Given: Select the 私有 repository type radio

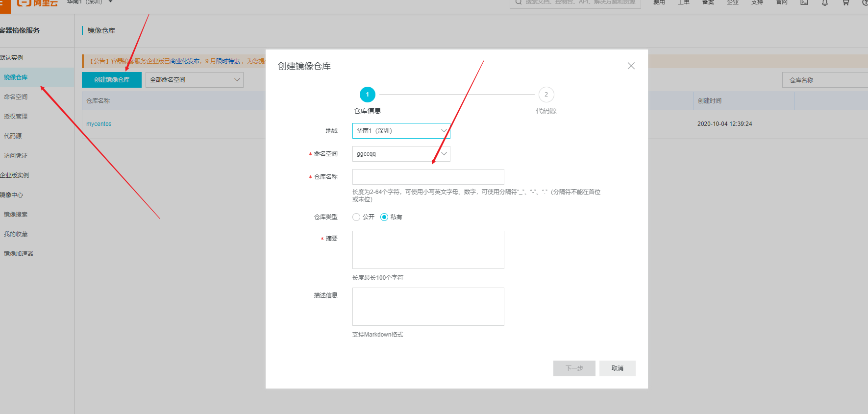Looking at the screenshot, I should pyautogui.click(x=384, y=217).
